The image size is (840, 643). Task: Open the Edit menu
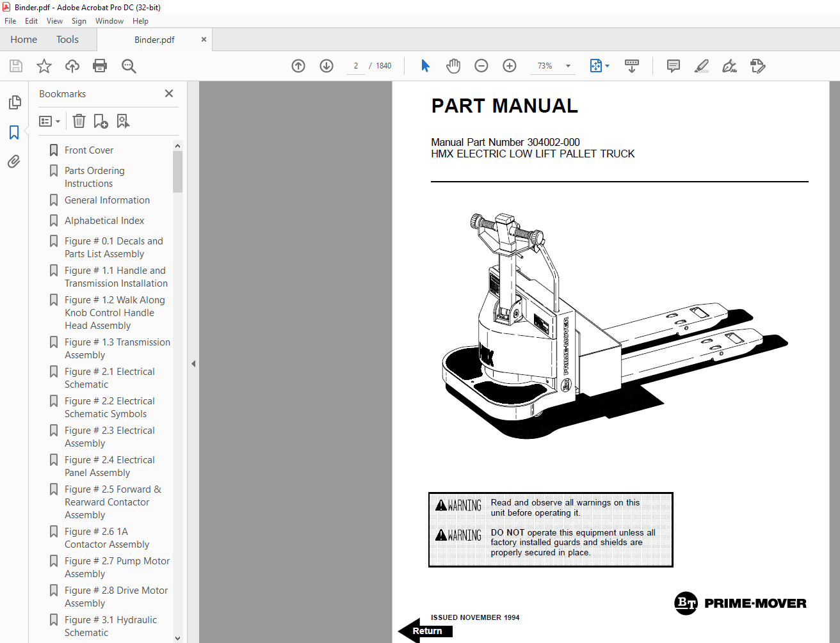tap(31, 21)
